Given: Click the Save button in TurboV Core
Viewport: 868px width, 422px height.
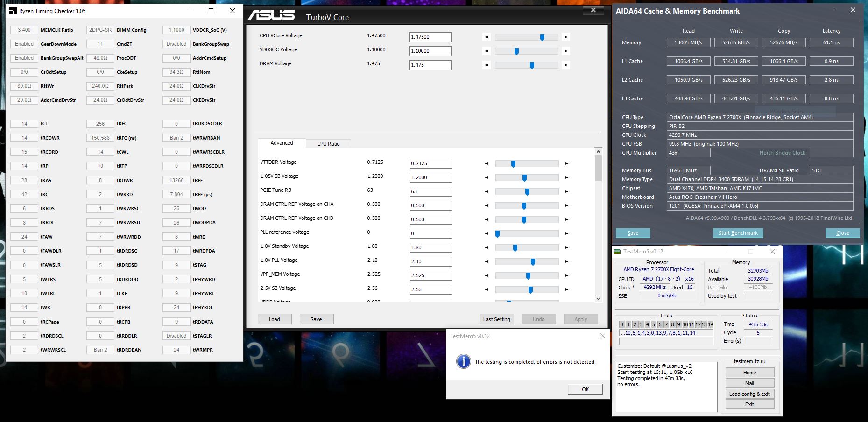Looking at the screenshot, I should (x=317, y=319).
